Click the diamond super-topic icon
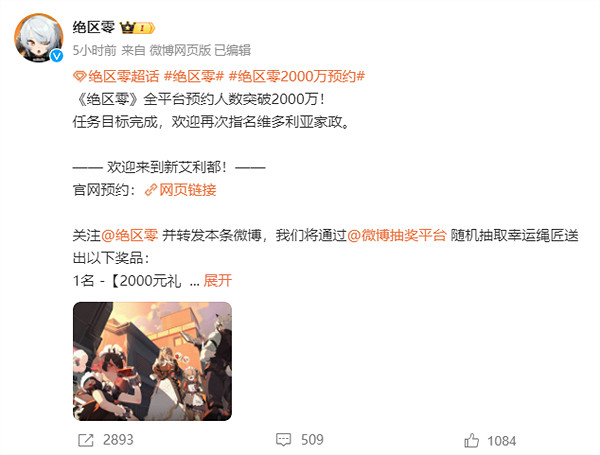 tap(80, 77)
